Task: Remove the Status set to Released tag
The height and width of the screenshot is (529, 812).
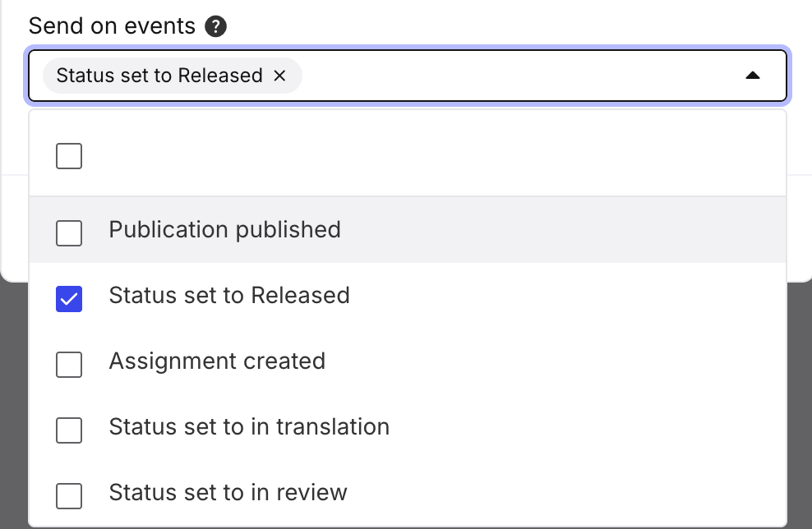Action: [280, 76]
